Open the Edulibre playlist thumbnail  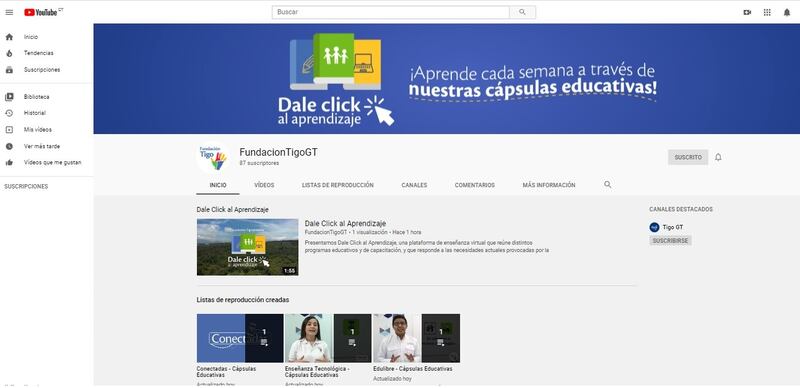point(416,338)
